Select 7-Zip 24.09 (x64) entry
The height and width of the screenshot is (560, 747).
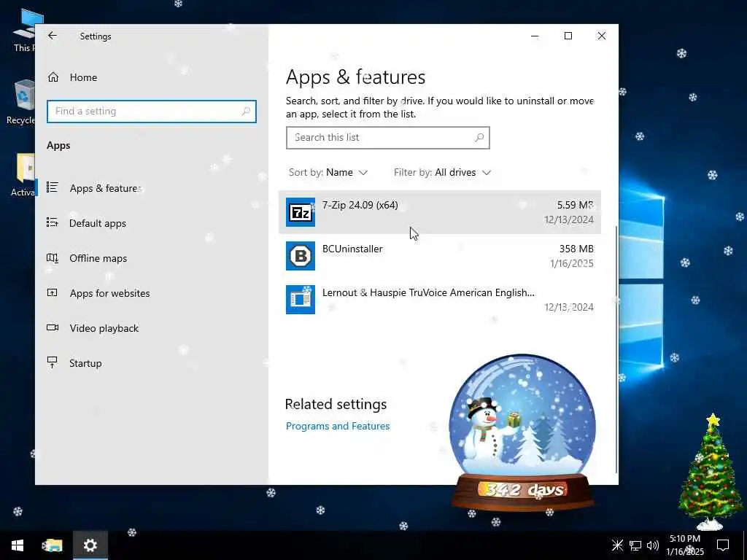(439, 212)
